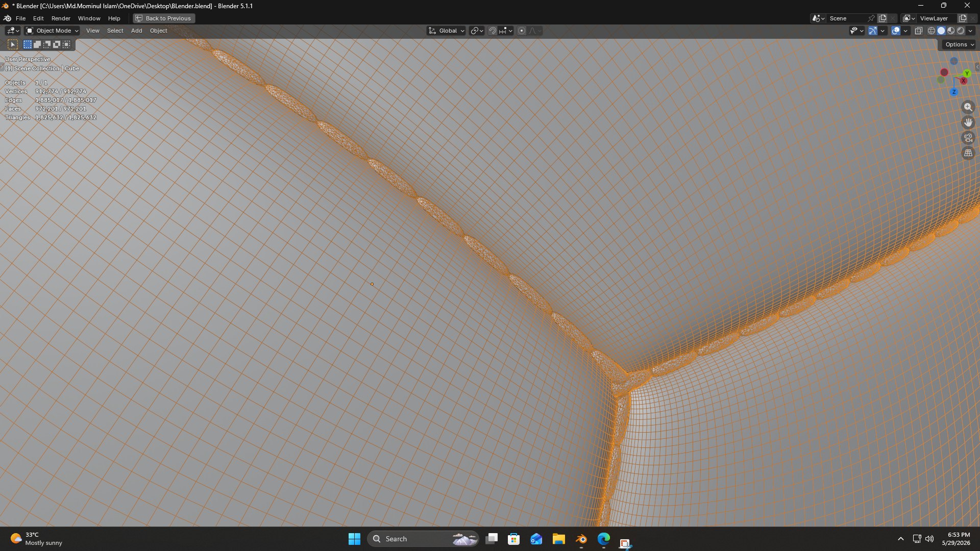Open the transform pivot point dropdown

pos(477,31)
